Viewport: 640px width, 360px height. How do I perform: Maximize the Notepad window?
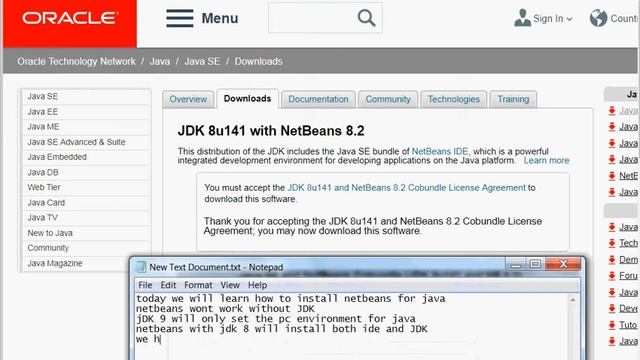(535, 264)
